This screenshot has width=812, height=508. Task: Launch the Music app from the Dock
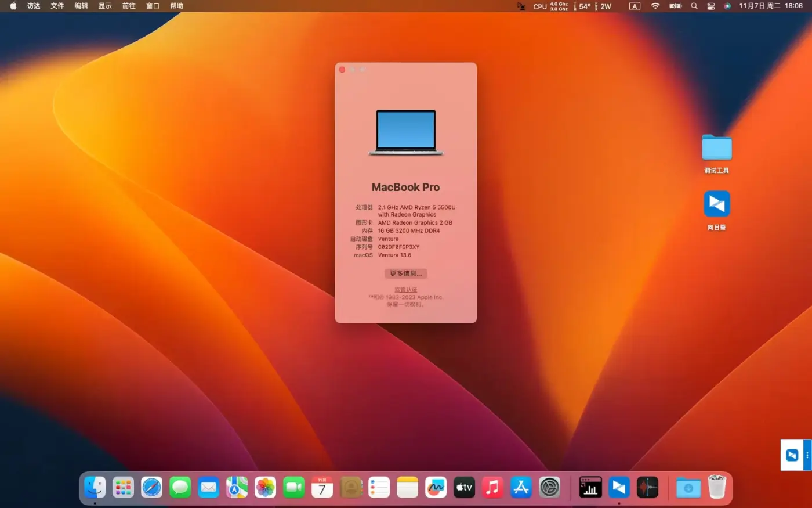(492, 487)
